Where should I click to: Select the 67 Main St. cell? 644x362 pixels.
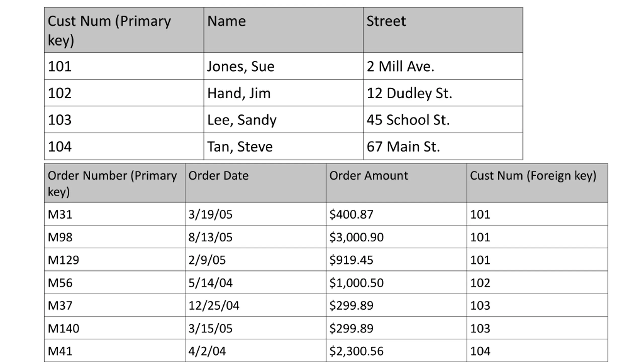pos(443,147)
